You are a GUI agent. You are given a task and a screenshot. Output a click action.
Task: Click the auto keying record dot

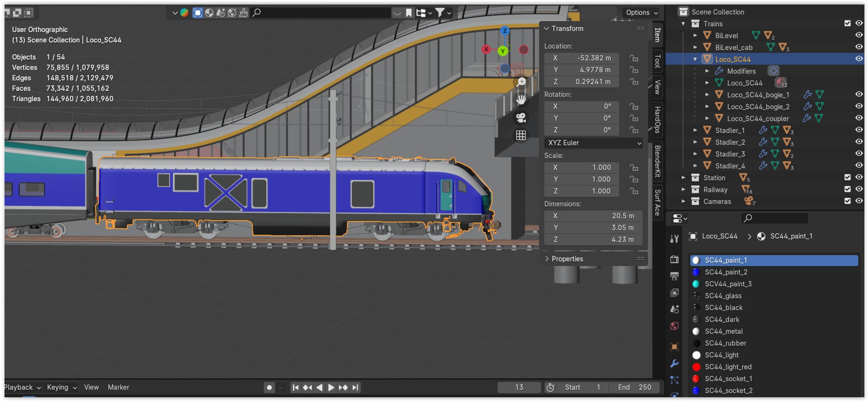point(269,387)
